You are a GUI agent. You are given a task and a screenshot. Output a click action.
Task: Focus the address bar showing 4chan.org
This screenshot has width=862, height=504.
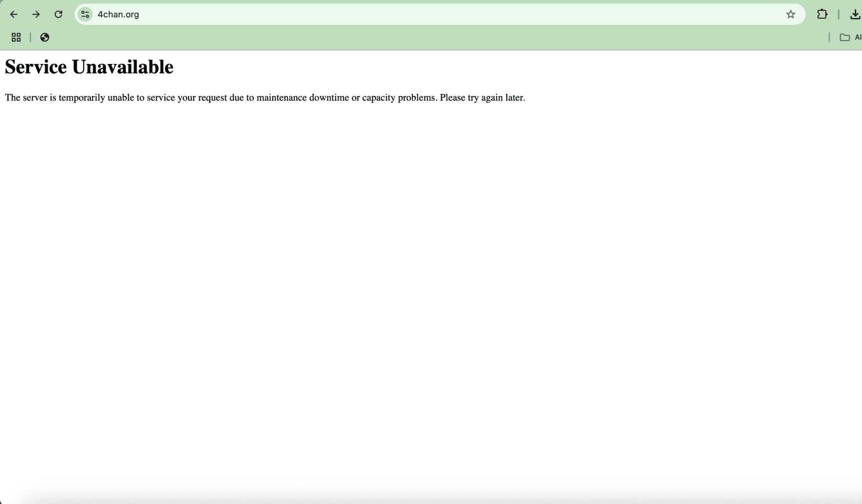(440, 15)
